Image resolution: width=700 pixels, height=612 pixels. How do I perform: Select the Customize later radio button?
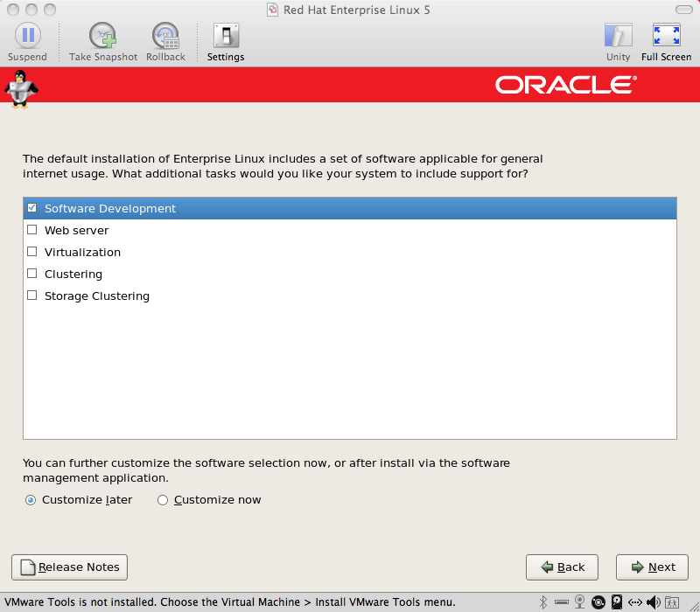pos(31,500)
